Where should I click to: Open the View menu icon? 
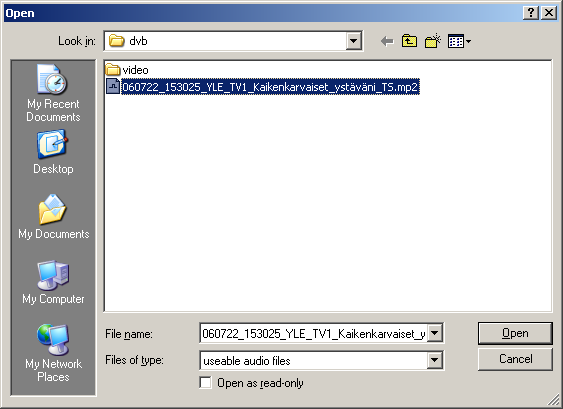459,41
